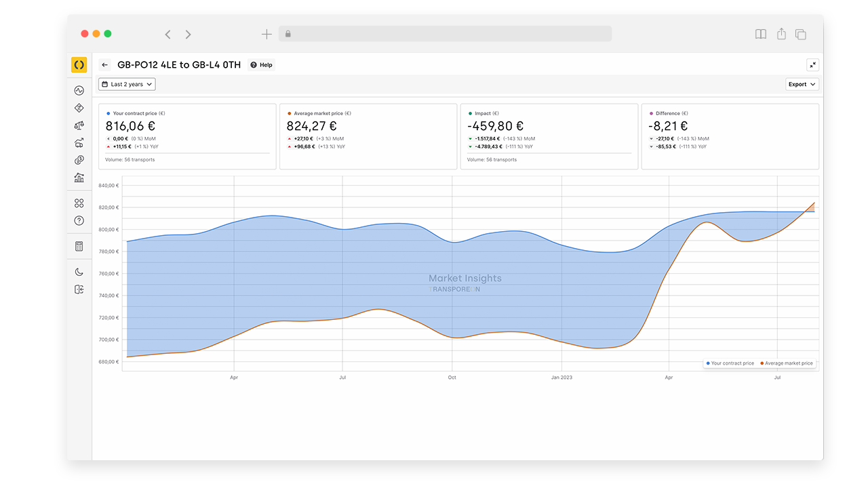
Task: Open the four-circles apps icon
Action: click(79, 203)
